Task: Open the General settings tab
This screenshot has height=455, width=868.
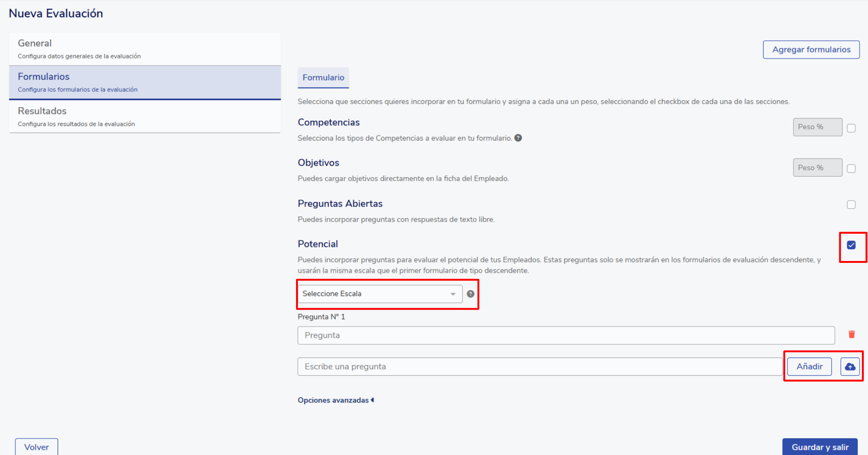Action: coord(145,49)
